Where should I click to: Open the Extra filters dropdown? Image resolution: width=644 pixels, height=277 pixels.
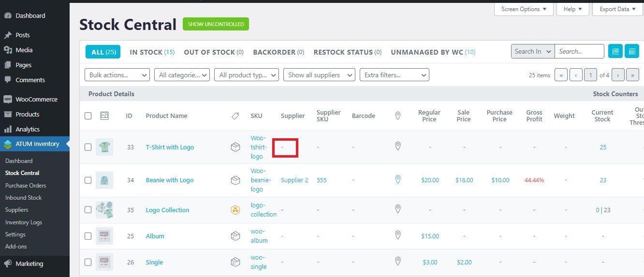[x=395, y=75]
